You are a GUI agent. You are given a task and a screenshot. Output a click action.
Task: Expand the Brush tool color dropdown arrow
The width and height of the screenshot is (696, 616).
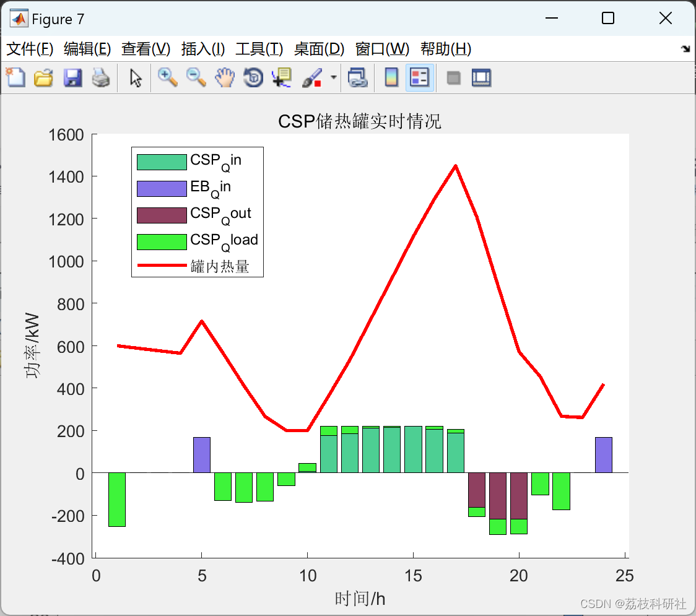333,77
